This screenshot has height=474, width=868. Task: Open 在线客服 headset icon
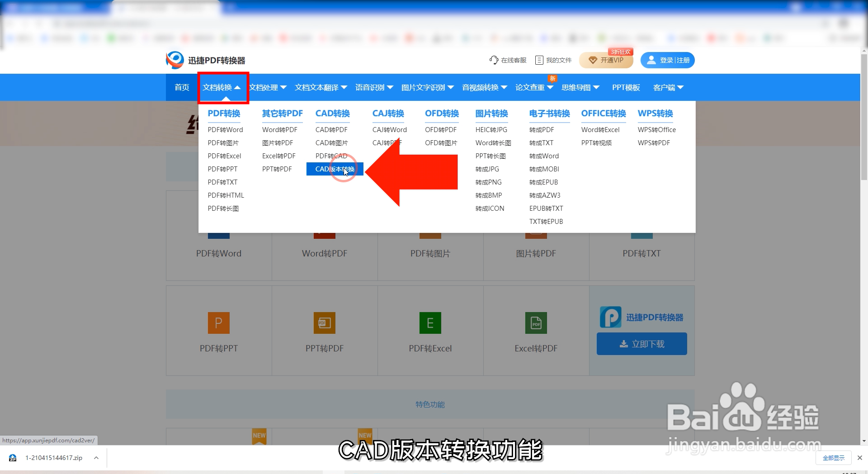pyautogui.click(x=494, y=60)
